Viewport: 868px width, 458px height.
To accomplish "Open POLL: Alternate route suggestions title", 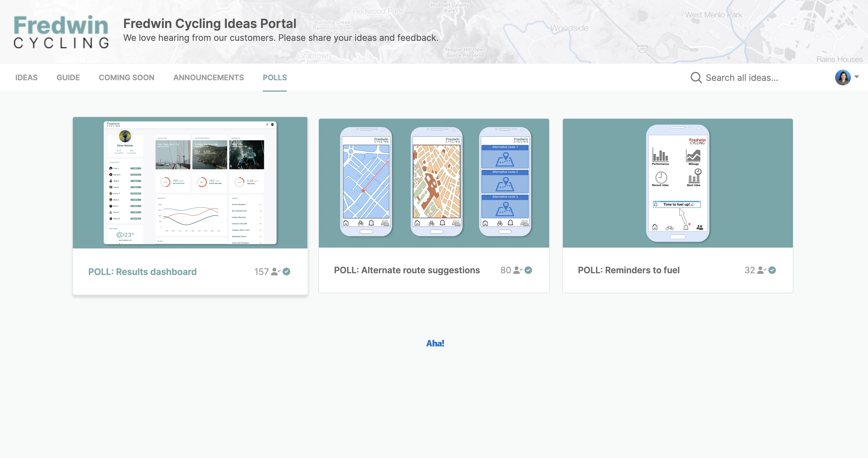I will (x=407, y=270).
